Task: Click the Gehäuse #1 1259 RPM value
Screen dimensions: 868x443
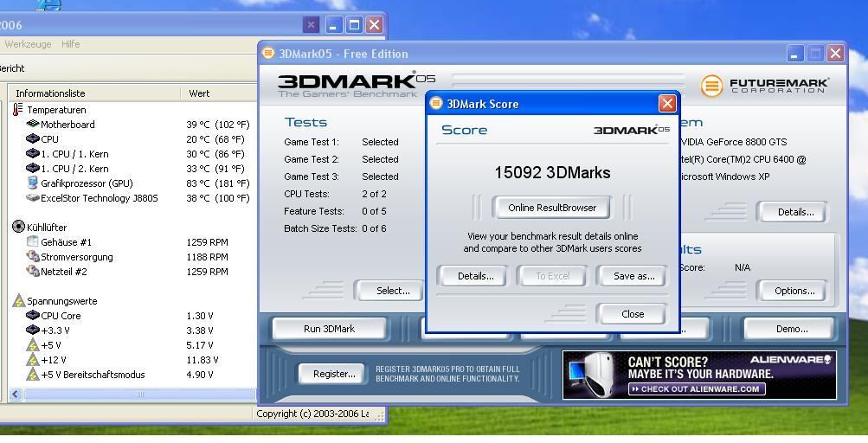Action: (x=207, y=242)
